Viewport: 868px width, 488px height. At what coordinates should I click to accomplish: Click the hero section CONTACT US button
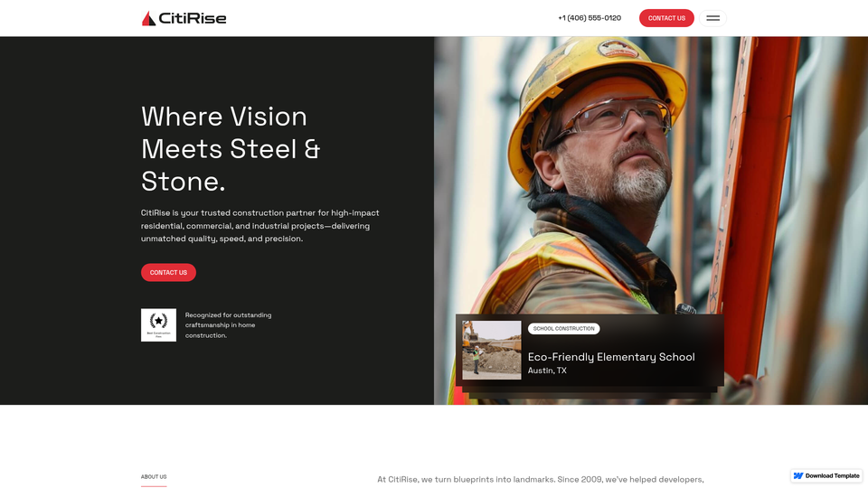[x=168, y=272]
